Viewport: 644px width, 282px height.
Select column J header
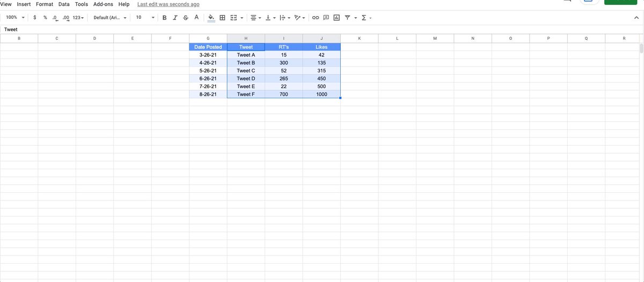[321, 38]
